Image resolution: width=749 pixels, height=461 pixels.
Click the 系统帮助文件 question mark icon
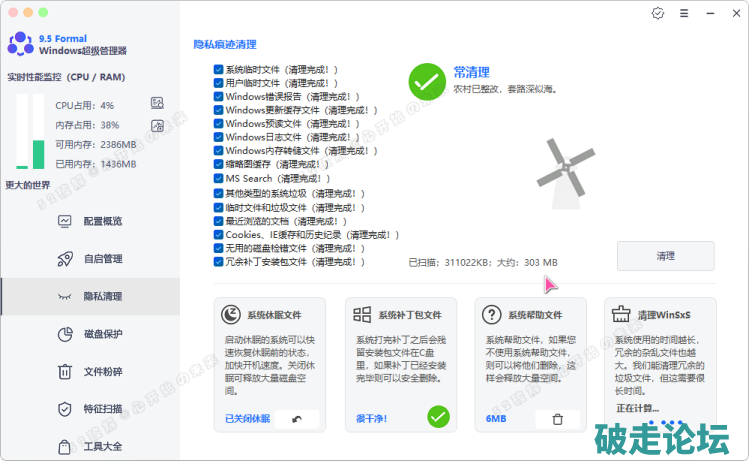click(x=491, y=314)
